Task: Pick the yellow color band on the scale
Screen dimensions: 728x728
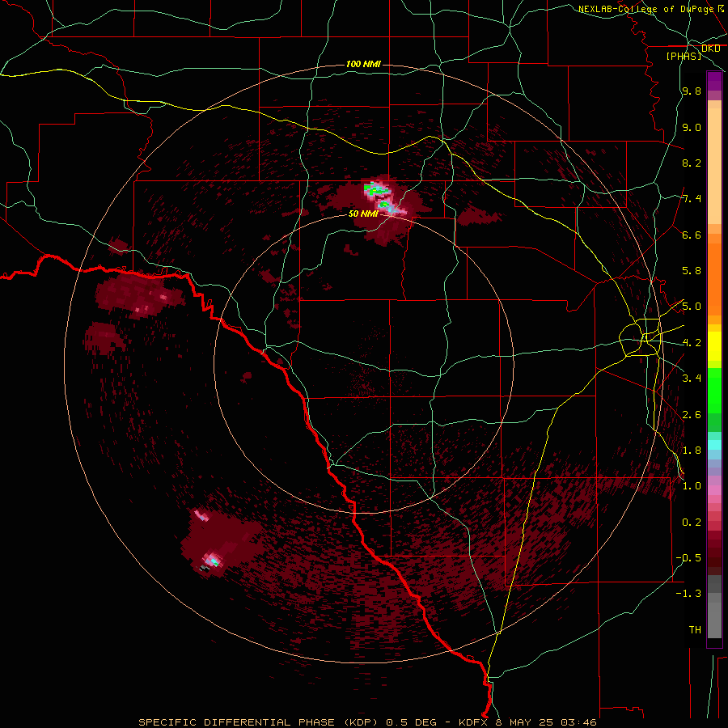Action: point(714,346)
